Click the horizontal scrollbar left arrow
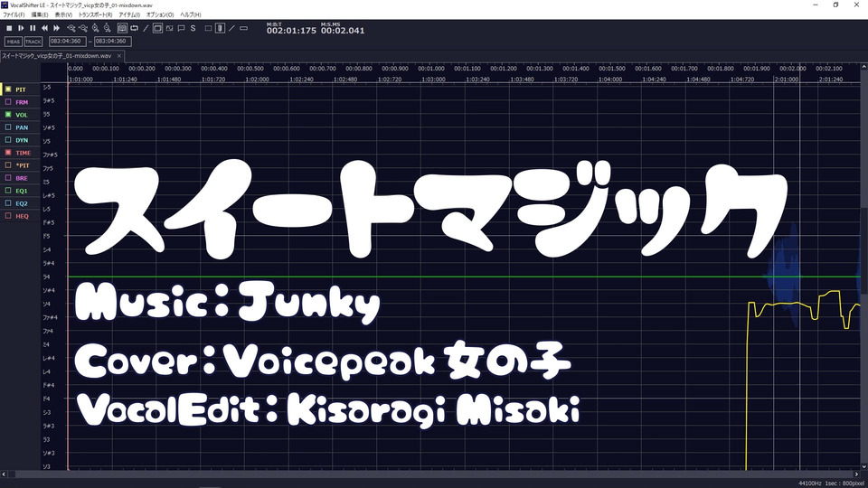Screen dimensions: 868x488 coord(4,474)
